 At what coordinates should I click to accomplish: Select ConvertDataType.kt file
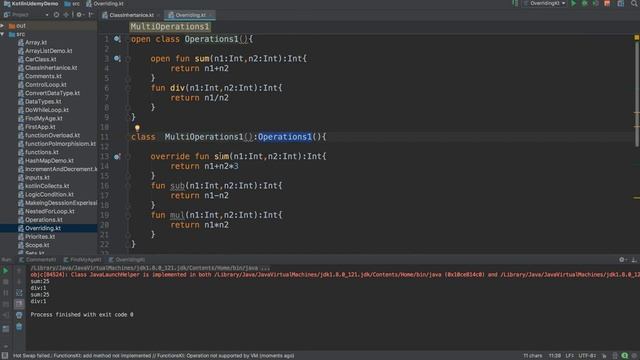click(x=52, y=93)
